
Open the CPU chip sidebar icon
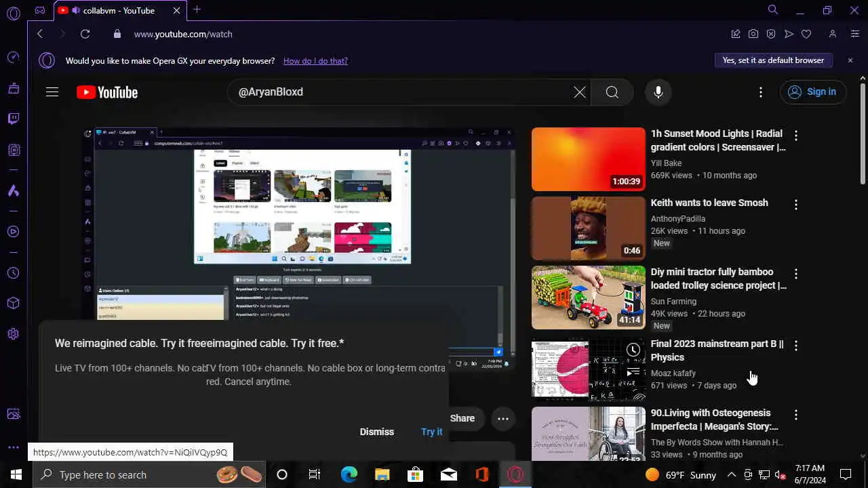(14, 150)
